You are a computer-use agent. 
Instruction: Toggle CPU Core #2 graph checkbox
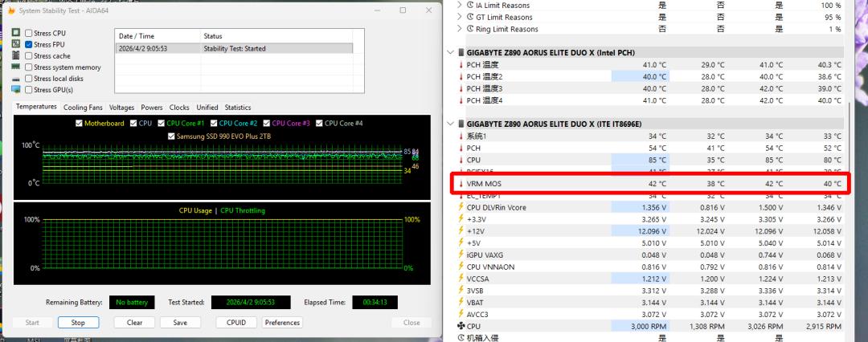click(214, 124)
